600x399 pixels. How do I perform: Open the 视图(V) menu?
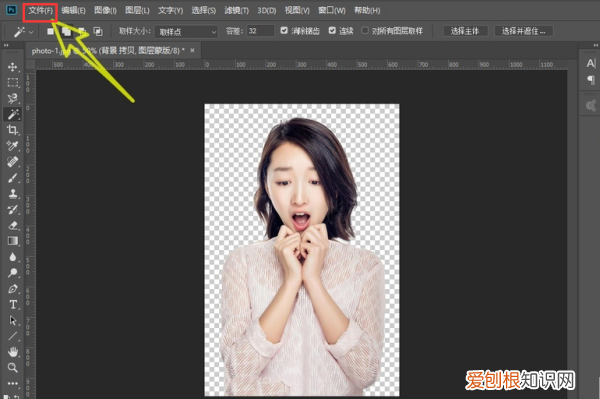click(297, 11)
